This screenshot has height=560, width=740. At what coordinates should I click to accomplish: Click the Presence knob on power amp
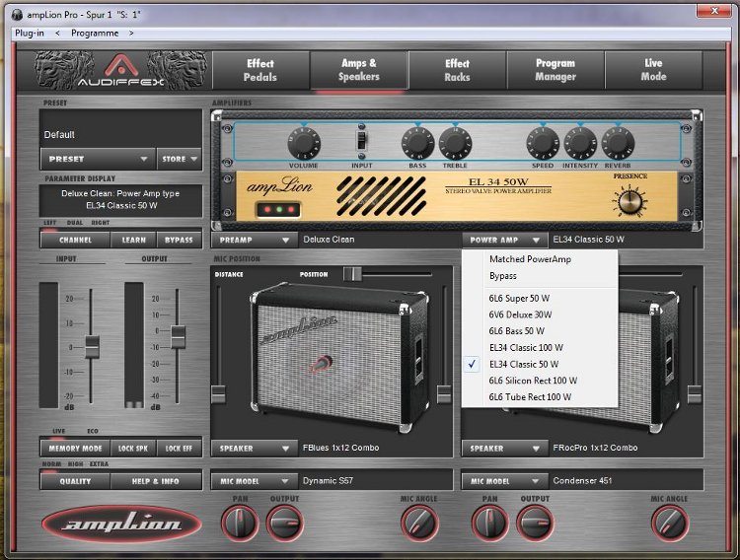pyautogui.click(x=629, y=200)
